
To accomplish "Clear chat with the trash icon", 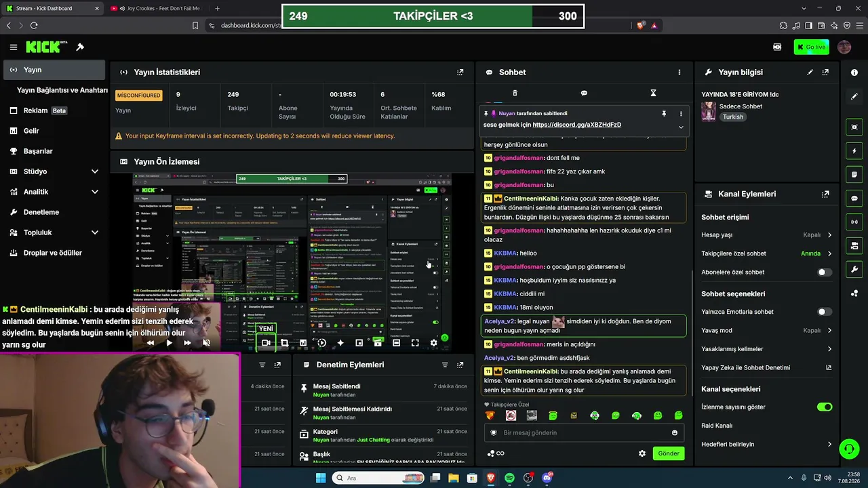I will (x=515, y=93).
